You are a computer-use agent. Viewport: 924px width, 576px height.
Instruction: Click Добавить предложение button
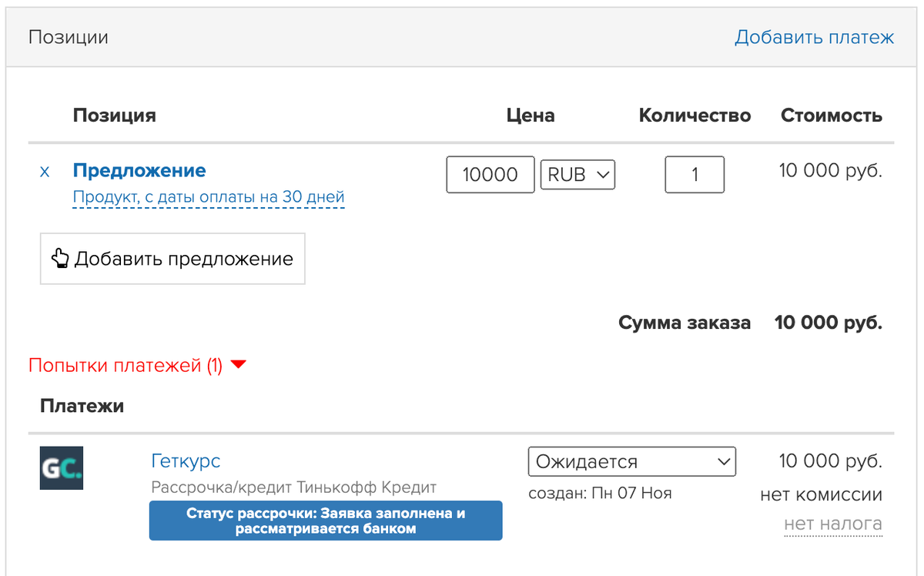point(172,259)
